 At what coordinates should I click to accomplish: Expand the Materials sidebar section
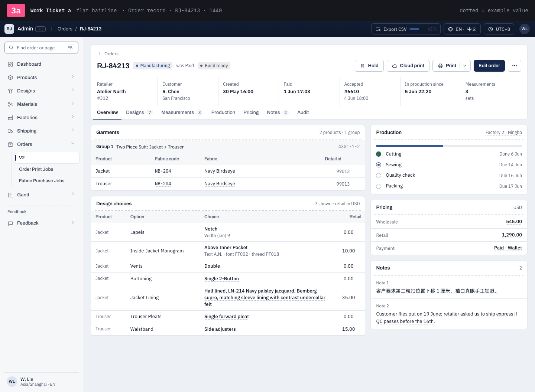[73, 104]
